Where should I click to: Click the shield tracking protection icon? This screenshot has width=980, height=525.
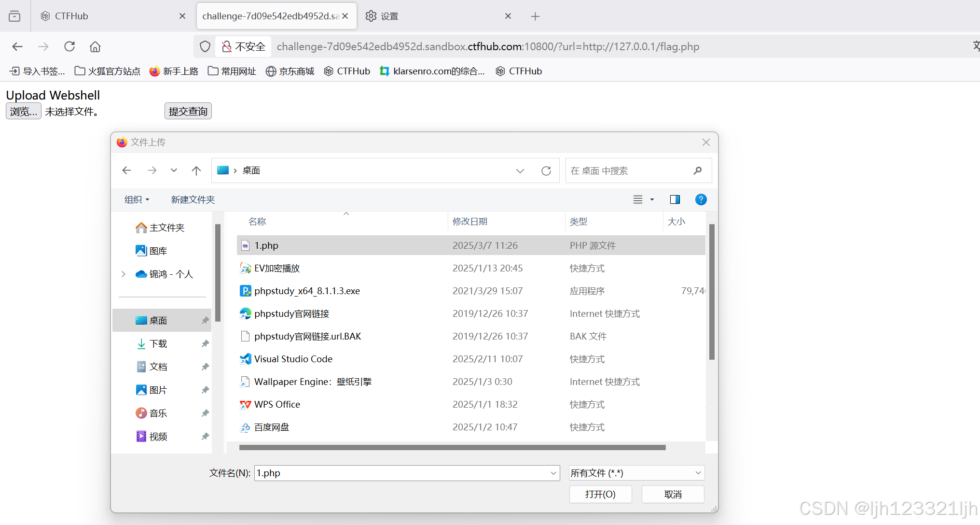point(205,46)
